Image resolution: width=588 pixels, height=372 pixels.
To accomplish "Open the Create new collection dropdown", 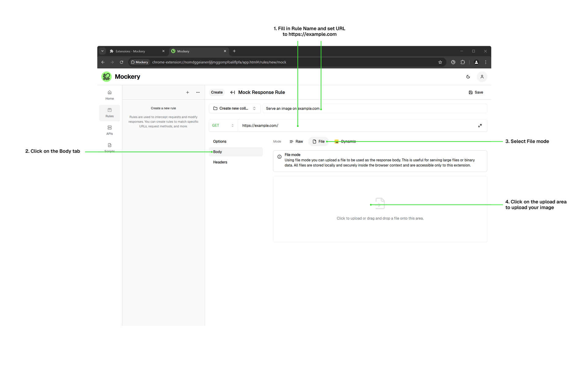I will (235, 108).
